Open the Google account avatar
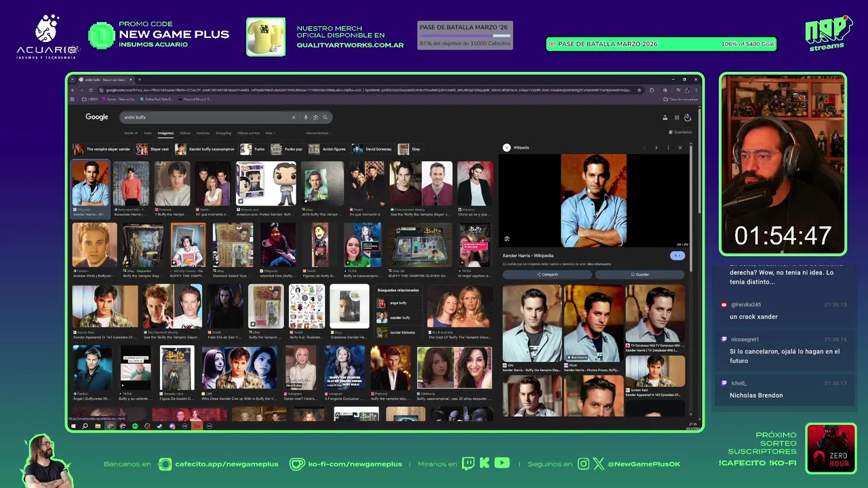The width and height of the screenshot is (868, 488). [x=687, y=117]
